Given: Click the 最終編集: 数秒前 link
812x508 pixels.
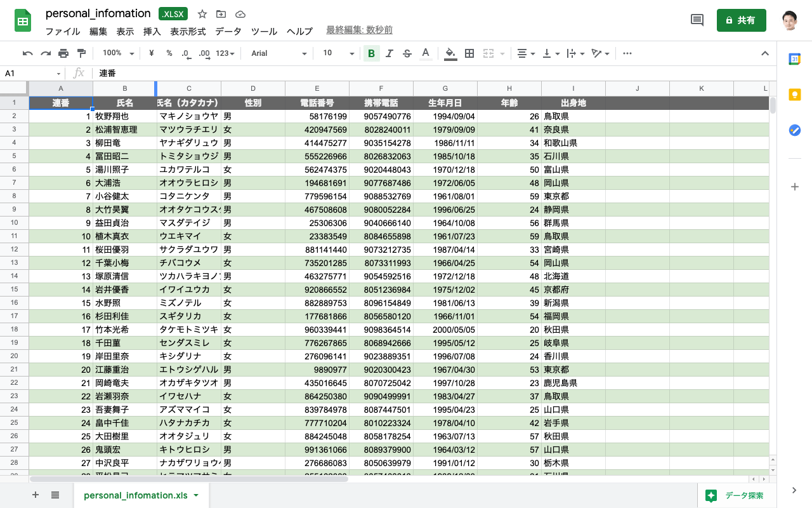Looking at the screenshot, I should click(359, 30).
